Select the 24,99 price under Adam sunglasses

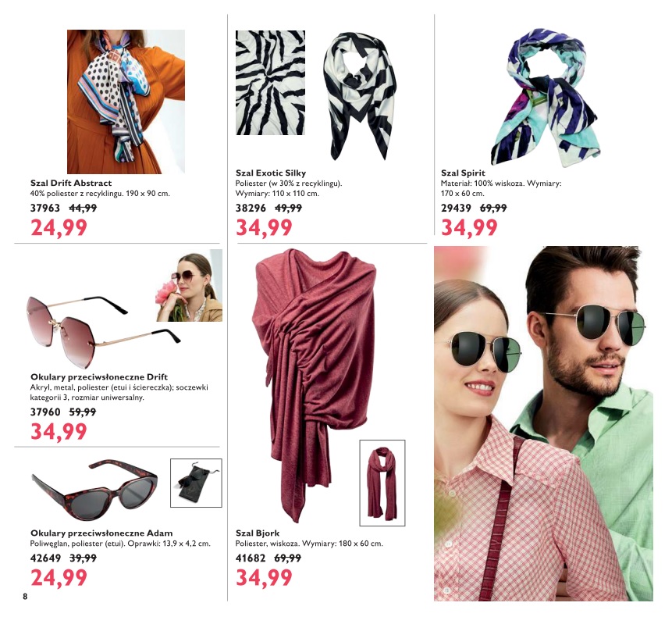[59, 577]
